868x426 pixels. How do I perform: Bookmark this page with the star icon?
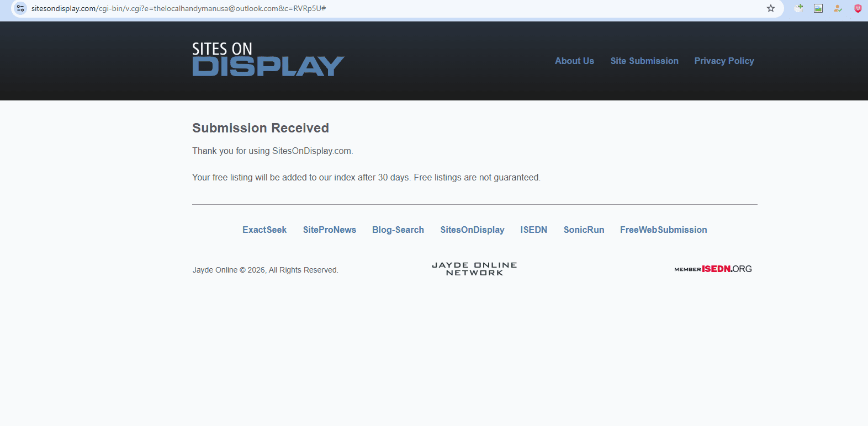pos(771,8)
